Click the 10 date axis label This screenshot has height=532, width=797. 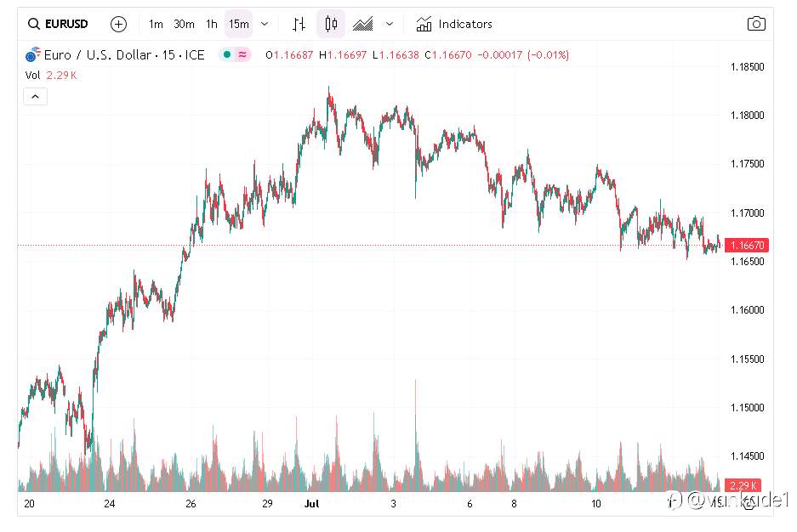pos(595,504)
